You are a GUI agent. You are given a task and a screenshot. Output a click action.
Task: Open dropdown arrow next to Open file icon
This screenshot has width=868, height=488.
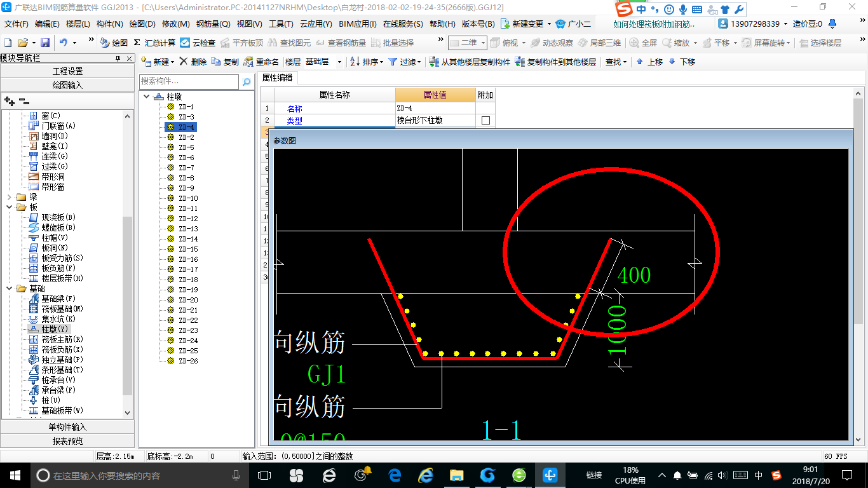(x=33, y=43)
